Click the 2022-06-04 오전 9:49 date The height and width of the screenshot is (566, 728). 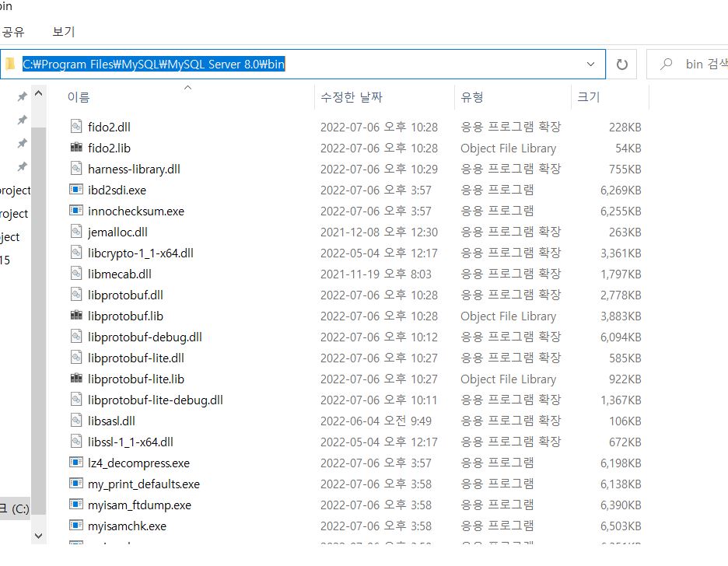(x=376, y=421)
